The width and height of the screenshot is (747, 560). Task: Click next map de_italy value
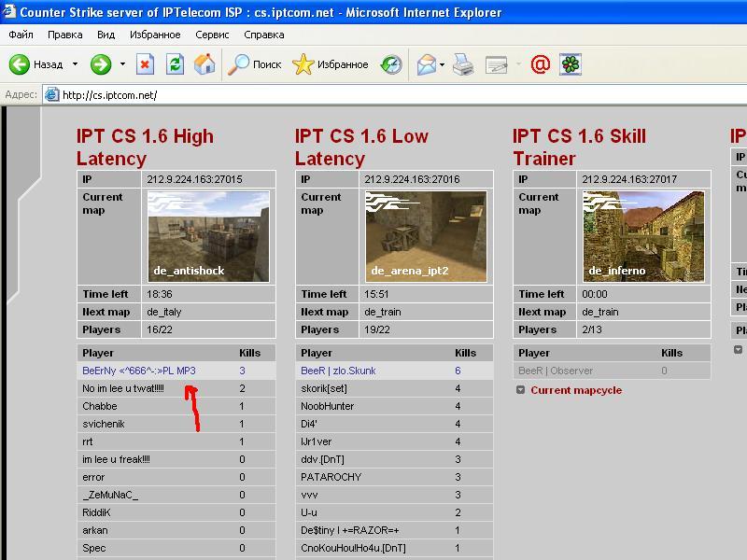pos(164,312)
